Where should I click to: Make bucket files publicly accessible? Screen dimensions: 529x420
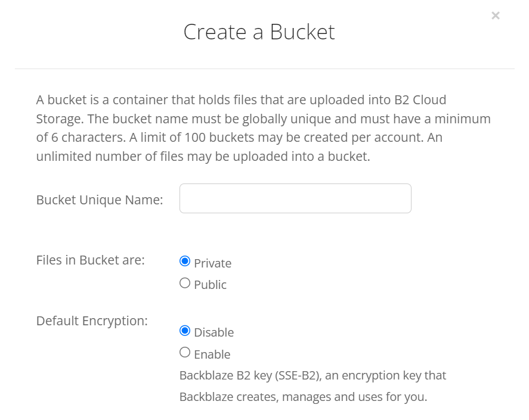click(185, 282)
